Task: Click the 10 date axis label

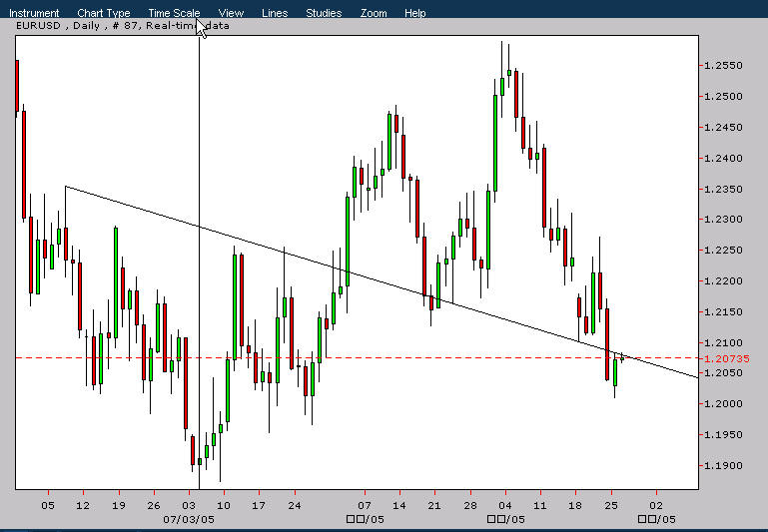Action: pyautogui.click(x=224, y=505)
